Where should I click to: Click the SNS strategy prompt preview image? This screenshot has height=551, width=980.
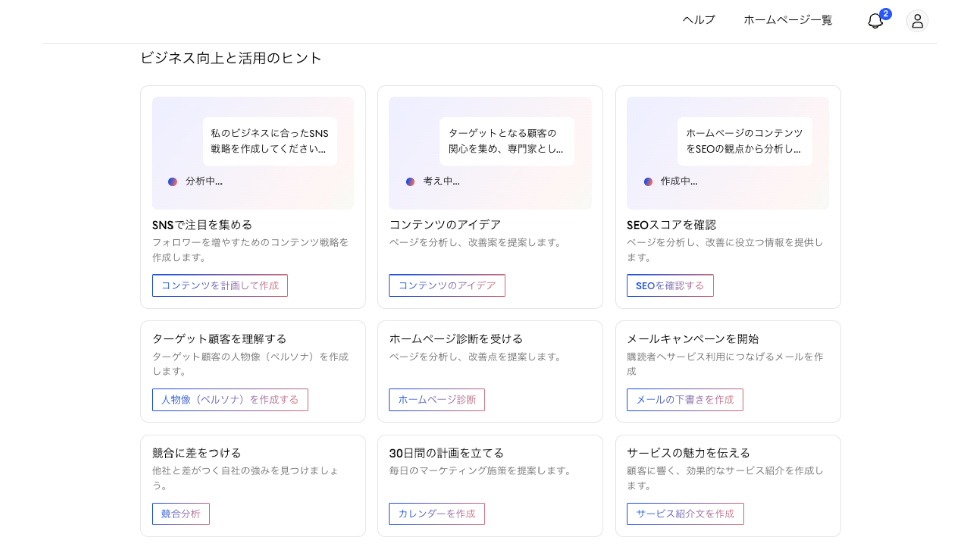(x=253, y=153)
